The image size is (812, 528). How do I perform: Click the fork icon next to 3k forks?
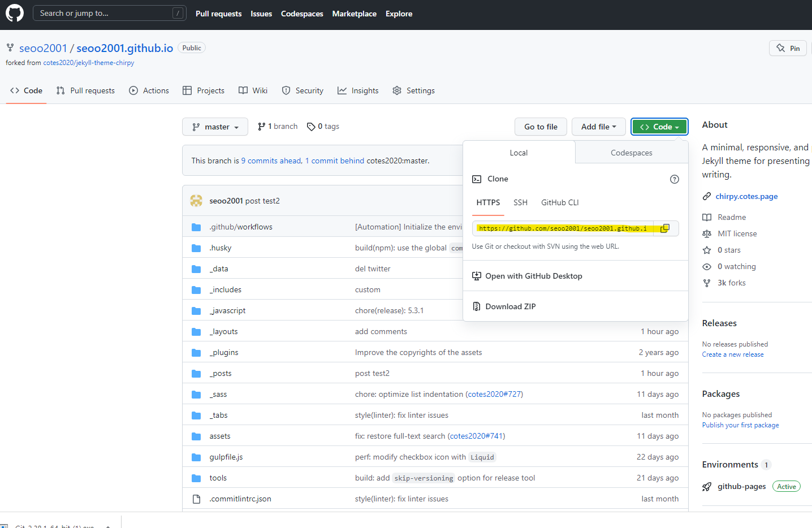point(707,283)
